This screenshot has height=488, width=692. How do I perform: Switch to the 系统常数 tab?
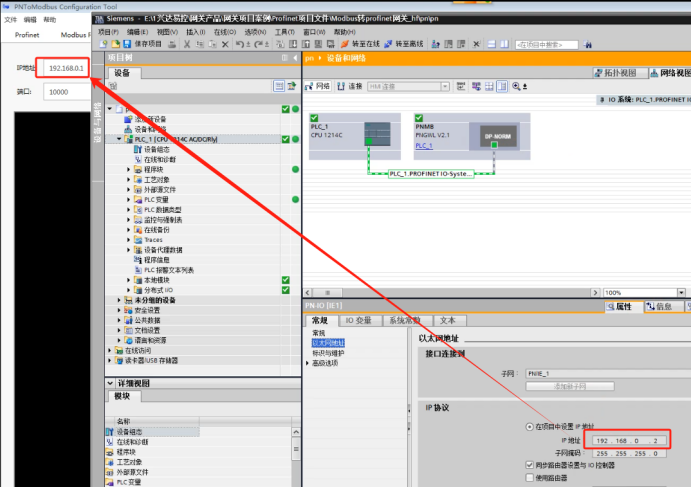tap(405, 320)
